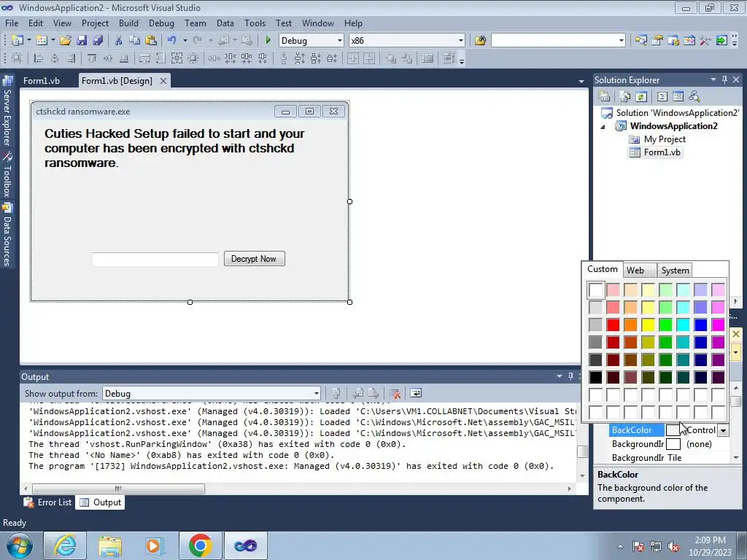Open Internet Explorer from the taskbar

(64, 545)
